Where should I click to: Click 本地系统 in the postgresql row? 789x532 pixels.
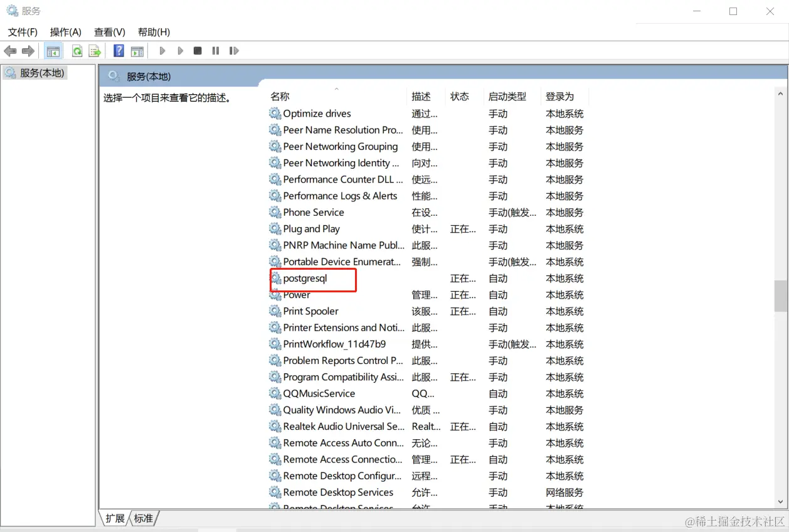[564, 278]
